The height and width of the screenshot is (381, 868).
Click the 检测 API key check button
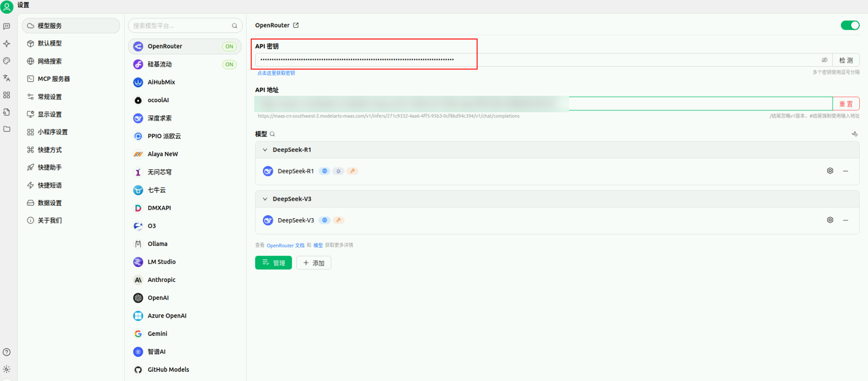point(846,60)
